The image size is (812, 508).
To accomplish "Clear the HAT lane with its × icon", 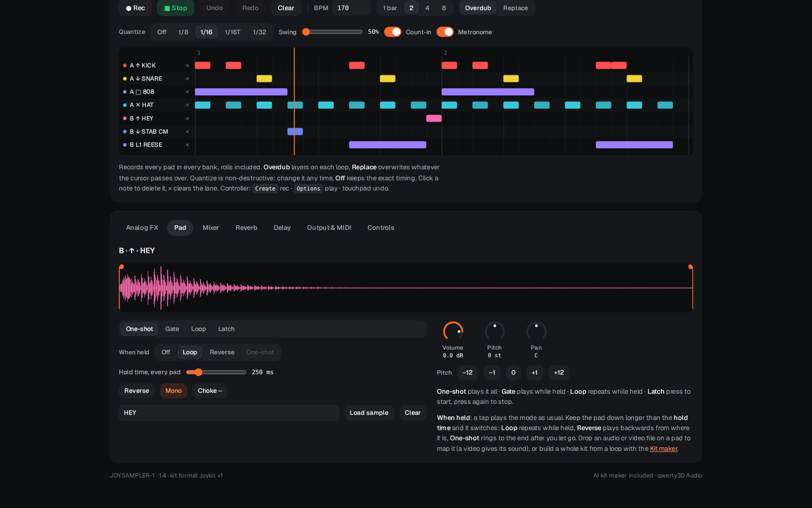I will (187, 105).
